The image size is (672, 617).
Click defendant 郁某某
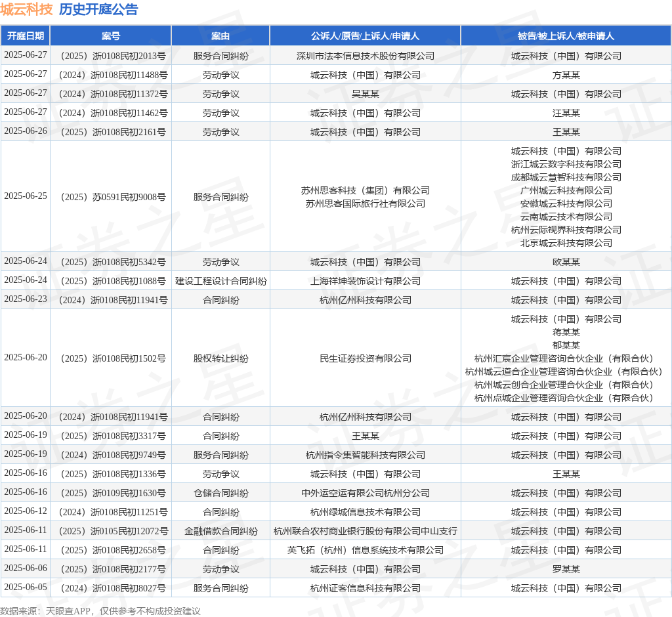pyautogui.click(x=566, y=346)
